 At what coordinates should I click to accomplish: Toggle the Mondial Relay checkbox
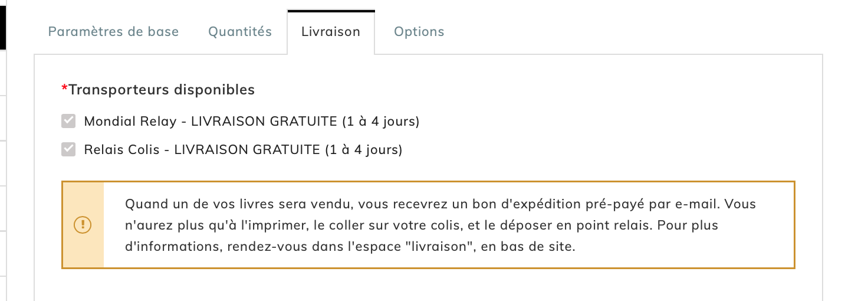(x=68, y=122)
